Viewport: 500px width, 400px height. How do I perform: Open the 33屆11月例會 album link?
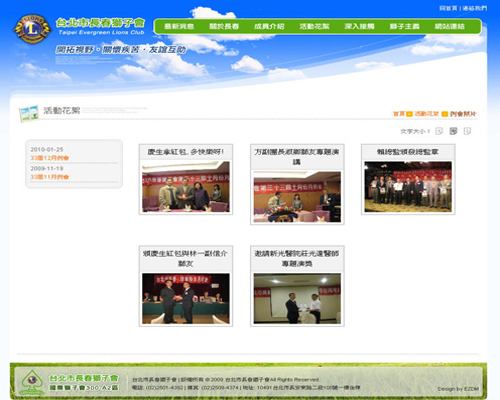click(50, 177)
